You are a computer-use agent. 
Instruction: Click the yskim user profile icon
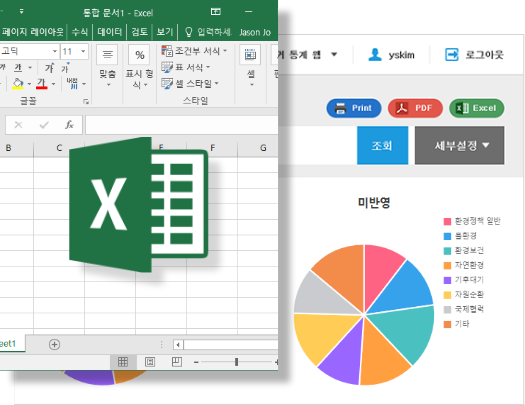375,55
